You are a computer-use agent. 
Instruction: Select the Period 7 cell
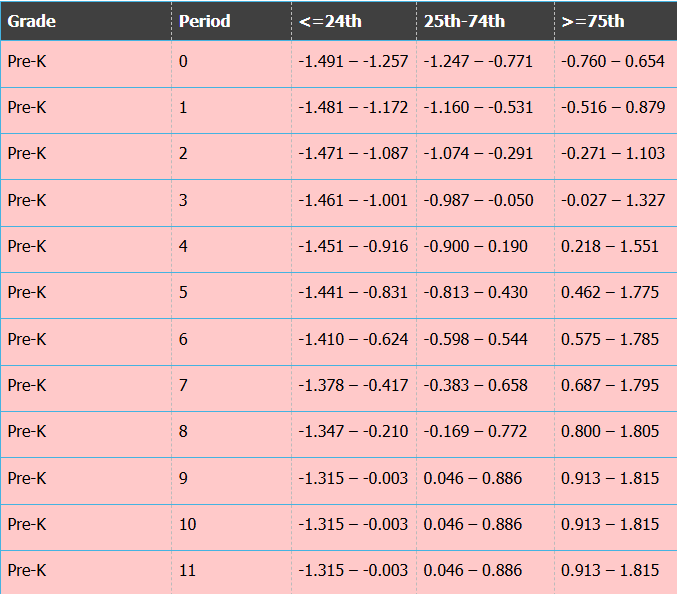pyautogui.click(x=183, y=385)
